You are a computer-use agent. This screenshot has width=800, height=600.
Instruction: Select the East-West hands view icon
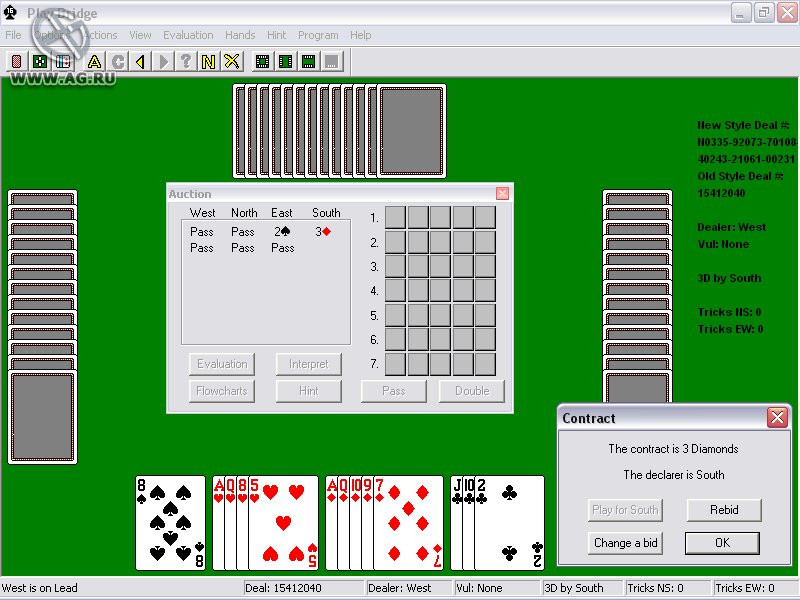tap(286, 62)
